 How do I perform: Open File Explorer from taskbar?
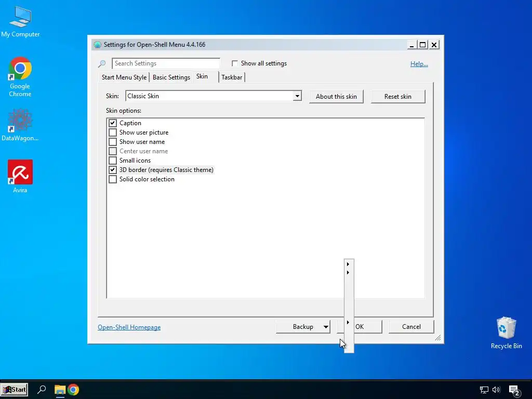tap(60, 390)
